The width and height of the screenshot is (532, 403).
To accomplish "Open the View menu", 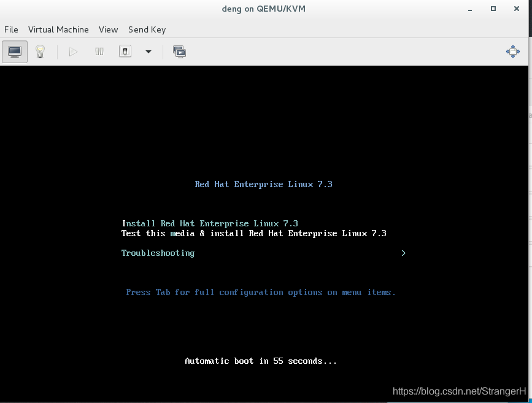I will tap(108, 29).
